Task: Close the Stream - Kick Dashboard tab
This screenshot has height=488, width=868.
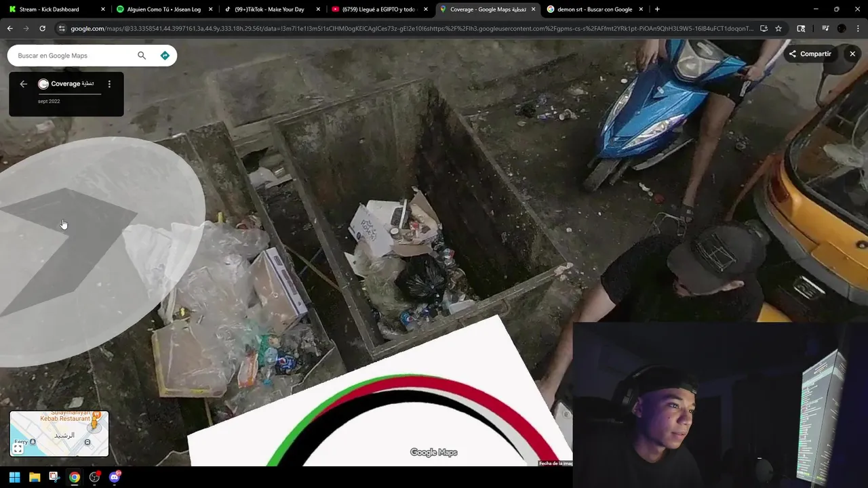Action: [103, 9]
